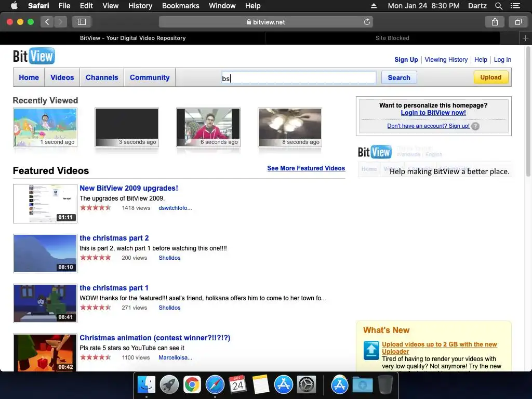Open Spotlight search in the menu bar

[x=498, y=6]
